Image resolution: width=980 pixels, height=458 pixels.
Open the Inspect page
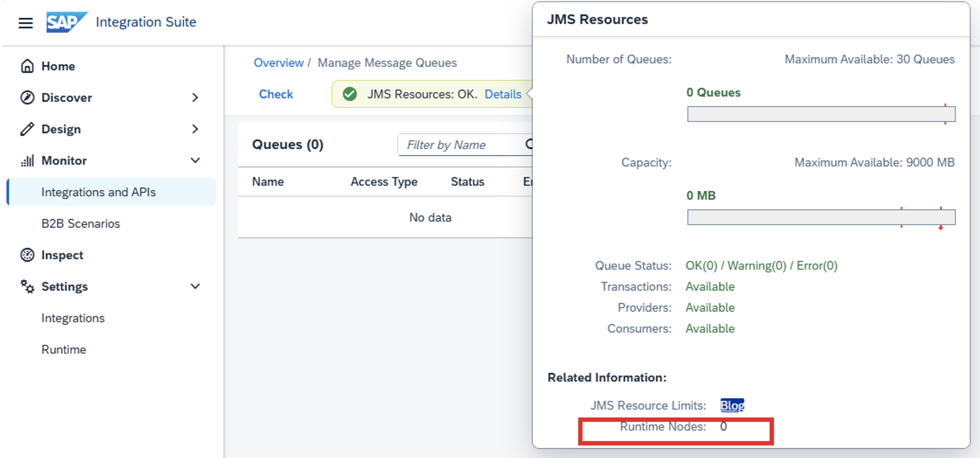(62, 255)
